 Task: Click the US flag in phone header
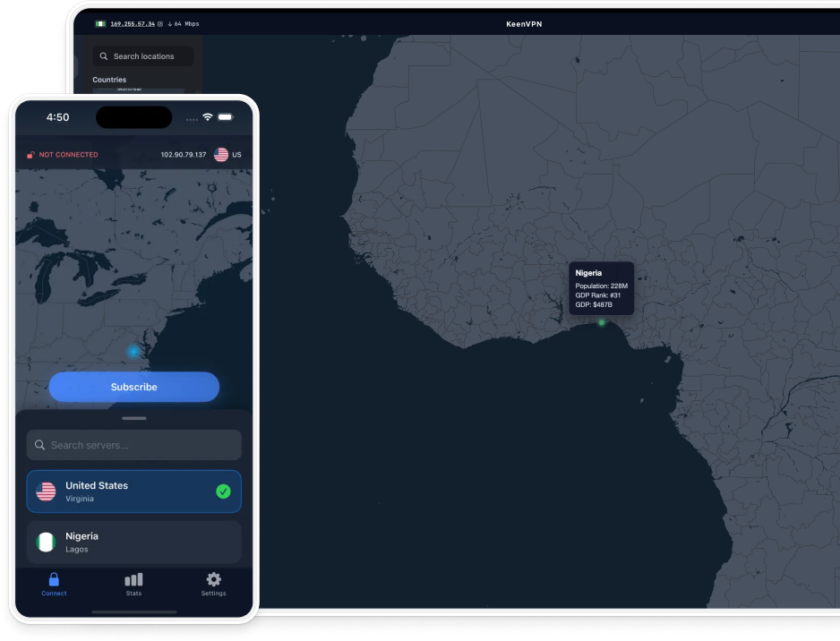pyautogui.click(x=220, y=155)
